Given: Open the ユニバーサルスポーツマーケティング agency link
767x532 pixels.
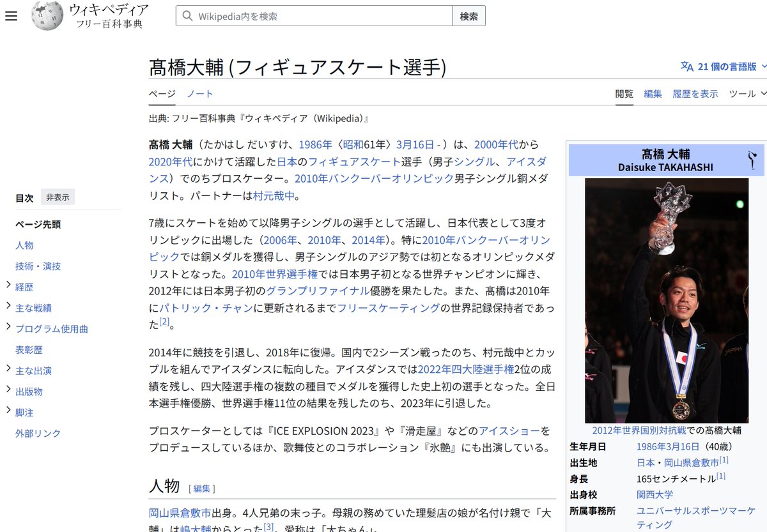Looking at the screenshot, I should click(695, 517).
